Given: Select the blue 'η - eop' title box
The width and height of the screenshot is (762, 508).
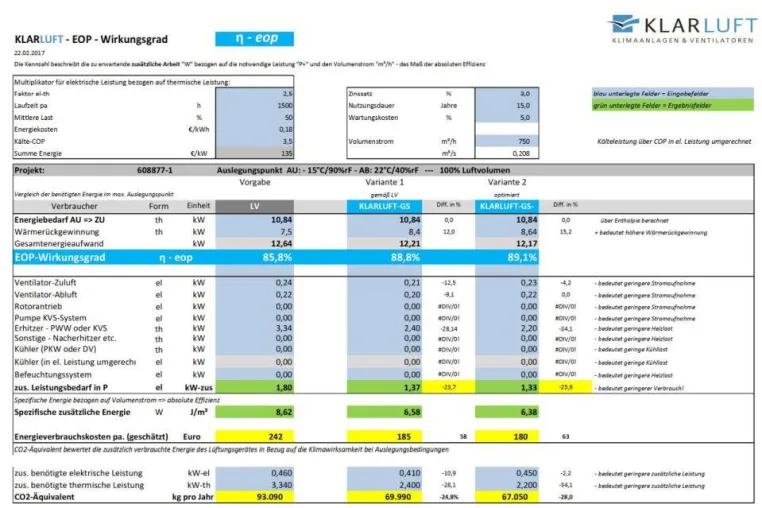Looking at the screenshot, I should pos(255,38).
